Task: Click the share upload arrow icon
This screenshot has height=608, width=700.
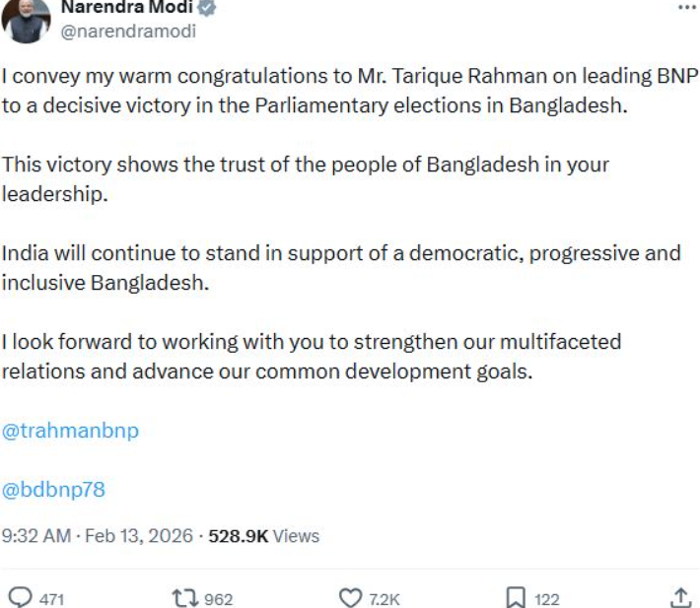Action: tap(680, 597)
